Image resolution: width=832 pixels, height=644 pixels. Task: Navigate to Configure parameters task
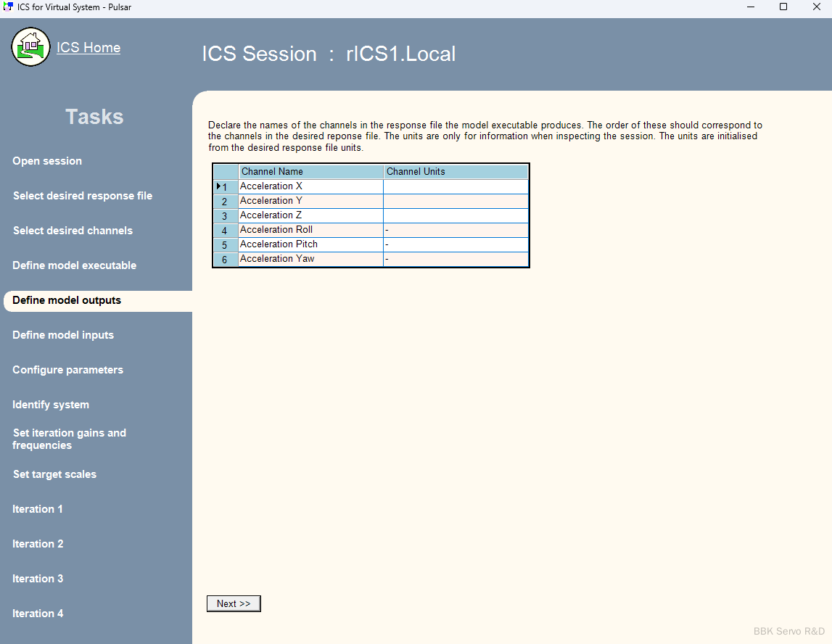(67, 370)
